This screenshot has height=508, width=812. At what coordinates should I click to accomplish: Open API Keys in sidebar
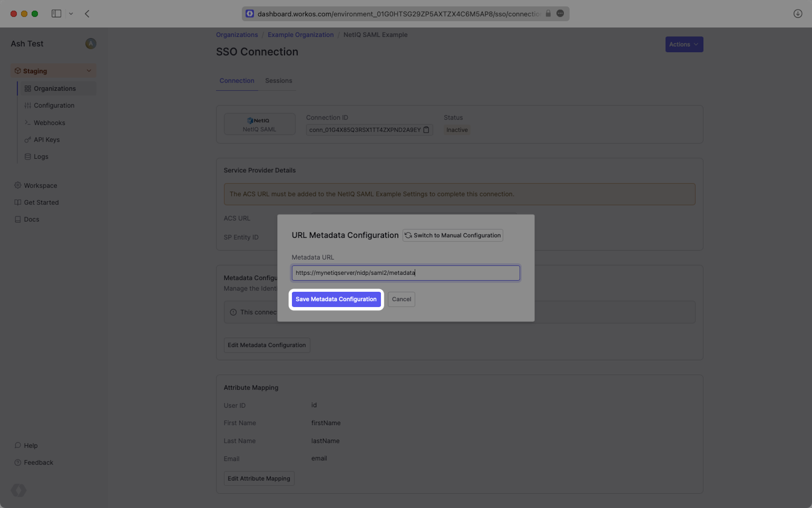(47, 140)
